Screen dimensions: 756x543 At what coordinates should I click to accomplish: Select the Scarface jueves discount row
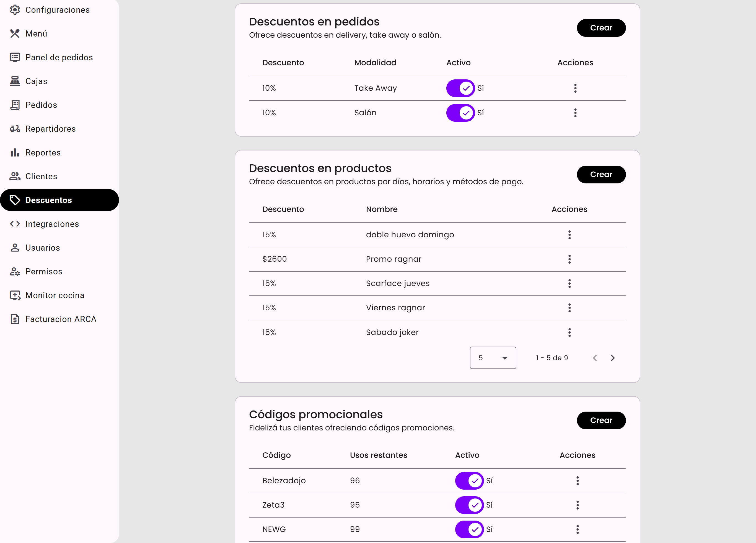pyautogui.click(x=397, y=284)
